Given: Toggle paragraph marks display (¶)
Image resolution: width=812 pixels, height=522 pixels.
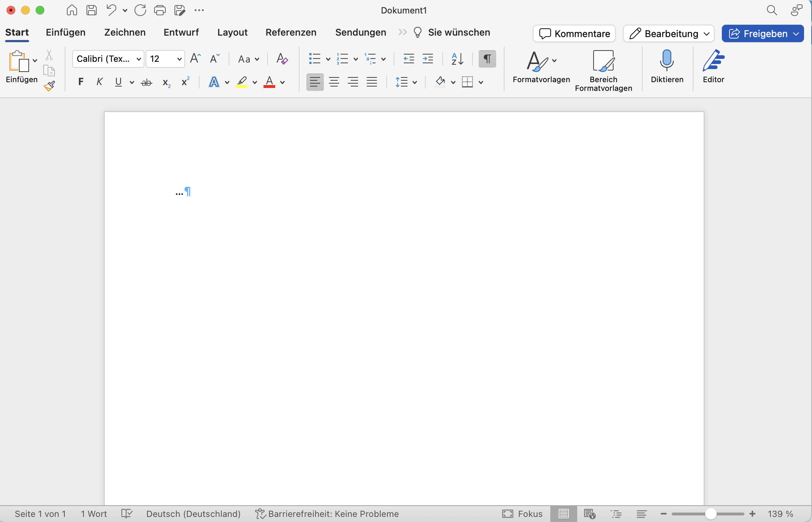Looking at the screenshot, I should click(x=487, y=59).
